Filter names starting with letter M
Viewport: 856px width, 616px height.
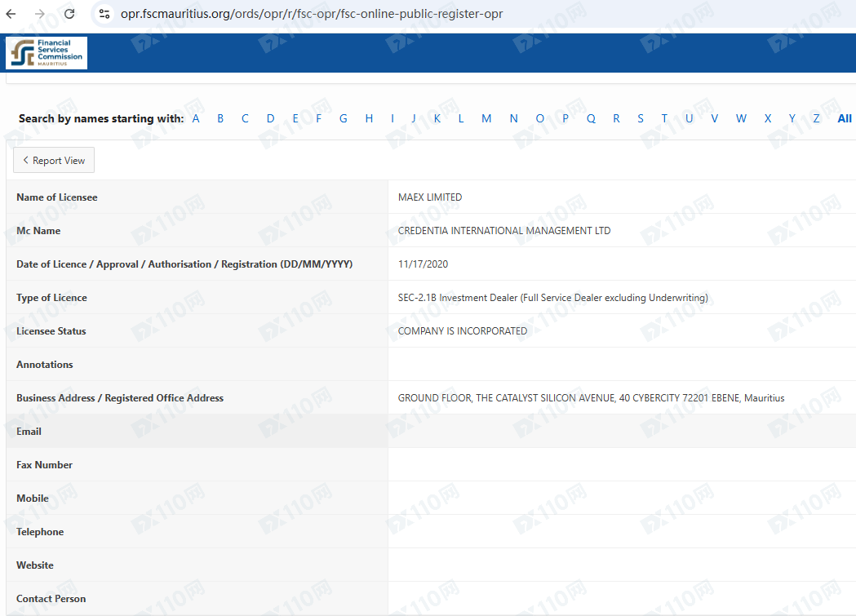pyautogui.click(x=486, y=118)
